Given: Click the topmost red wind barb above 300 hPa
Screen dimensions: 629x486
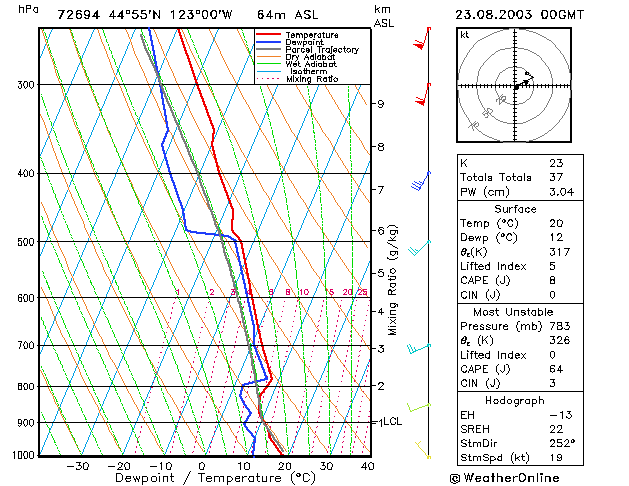Looking at the screenshot, I should 422,38.
